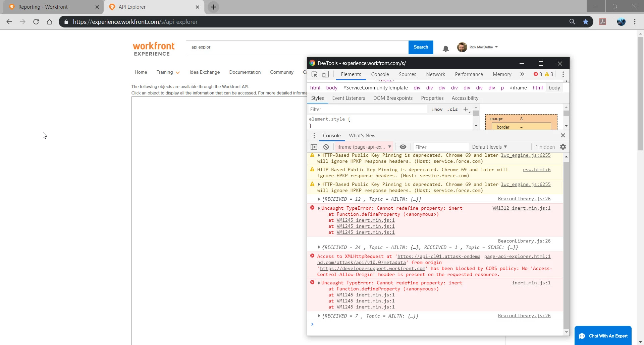This screenshot has width=644, height=345.
Task: Click the console Filter input field
Action: click(440, 147)
